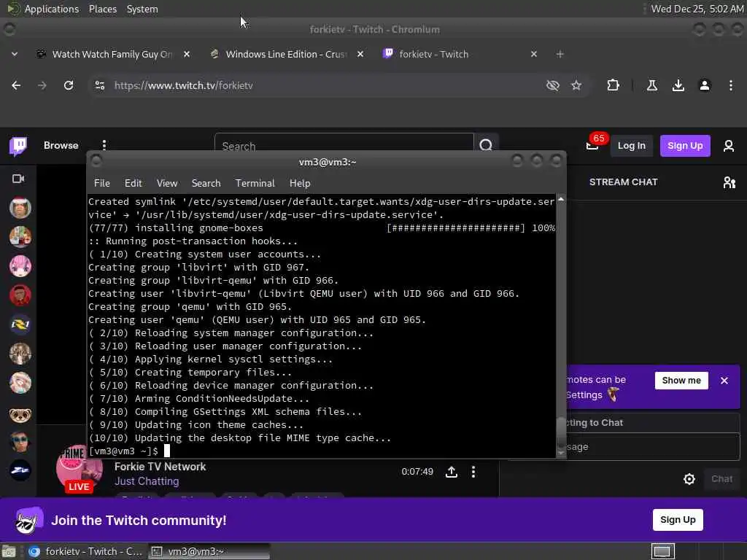Toggle the tracking protection eye icon
747x560 pixels.
[x=553, y=85]
